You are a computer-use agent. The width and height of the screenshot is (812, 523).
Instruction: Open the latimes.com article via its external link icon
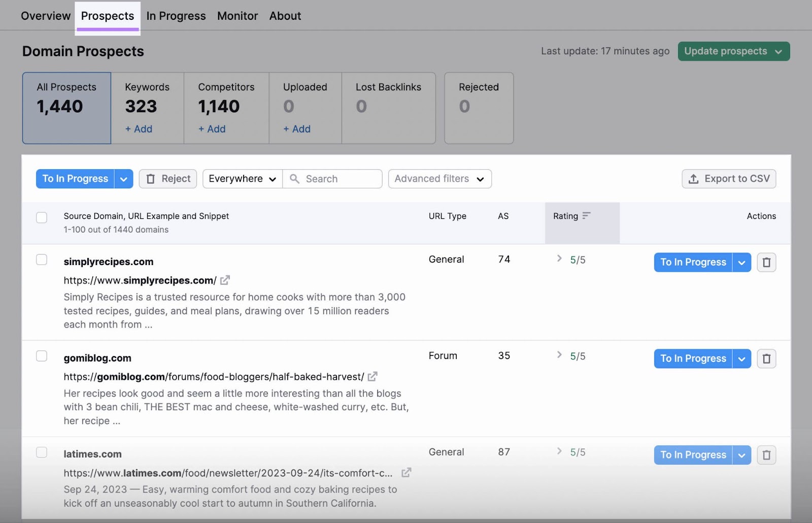tap(406, 473)
